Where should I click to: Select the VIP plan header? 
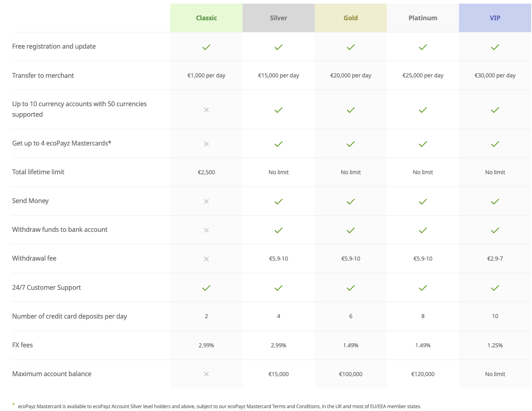point(495,18)
